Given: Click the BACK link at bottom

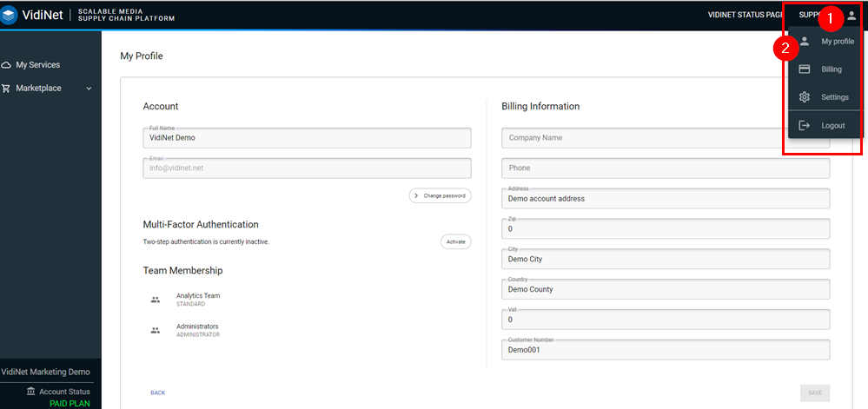Looking at the screenshot, I should (157, 393).
